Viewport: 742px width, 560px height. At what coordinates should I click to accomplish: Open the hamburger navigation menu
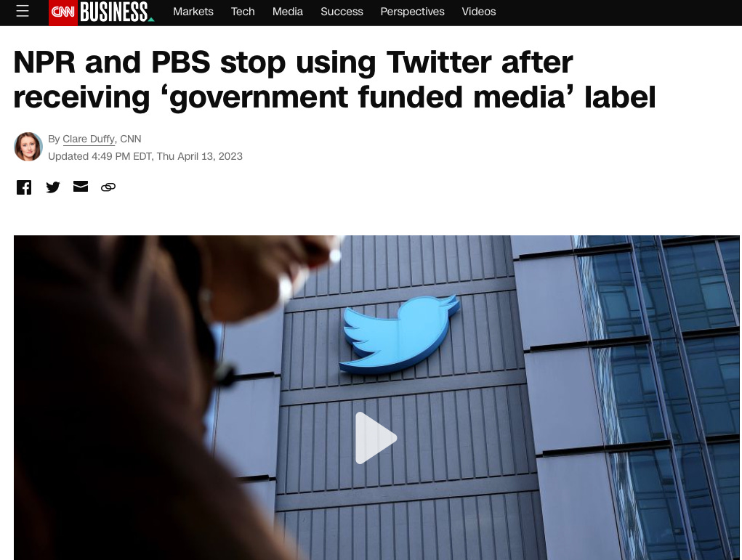click(x=23, y=12)
